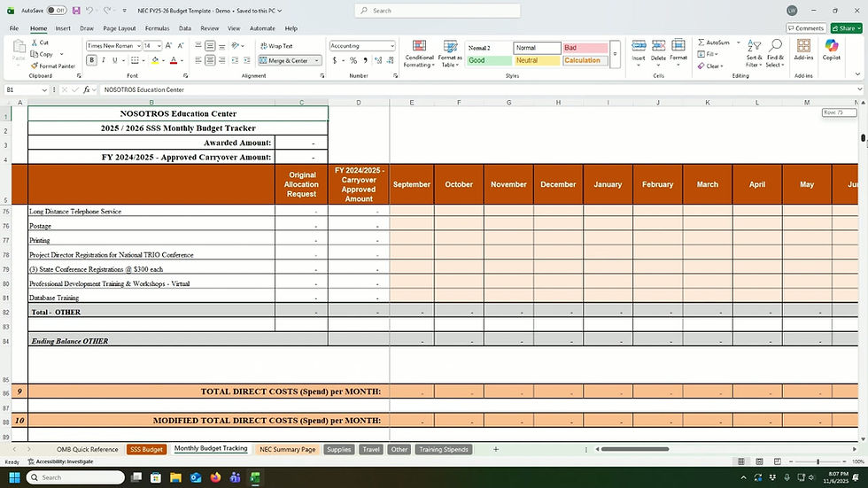Screen dimensions: 868x488
Task: Open Find & Select
Action: tap(775, 54)
